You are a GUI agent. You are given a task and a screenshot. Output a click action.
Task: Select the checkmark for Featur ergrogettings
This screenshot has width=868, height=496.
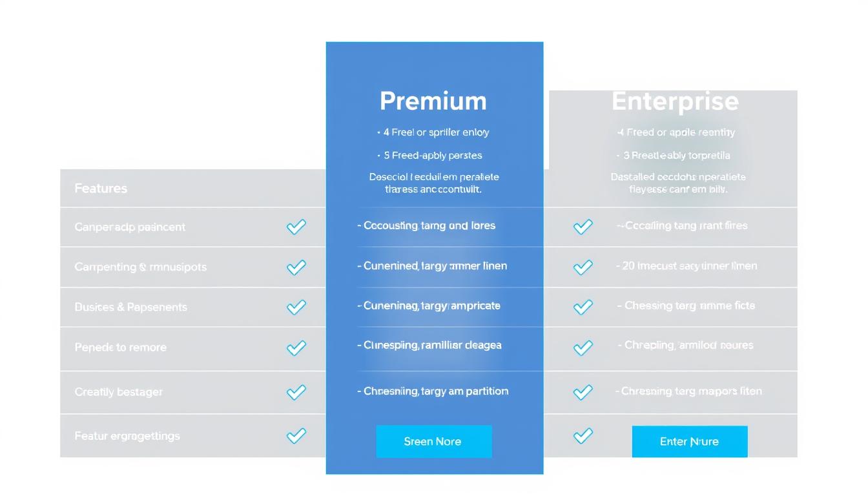click(296, 436)
